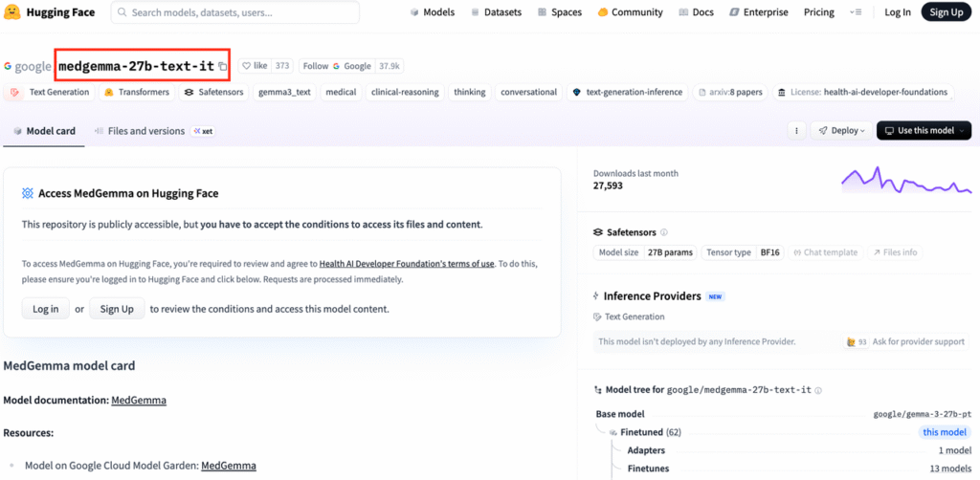Viewport: 980px width, 480px height.
Task: Click the model tree info icon
Action: pyautogui.click(x=818, y=390)
